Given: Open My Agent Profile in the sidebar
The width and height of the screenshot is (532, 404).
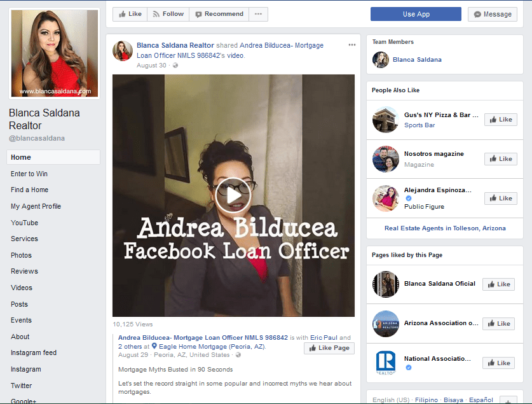Looking at the screenshot, I should coord(36,206).
